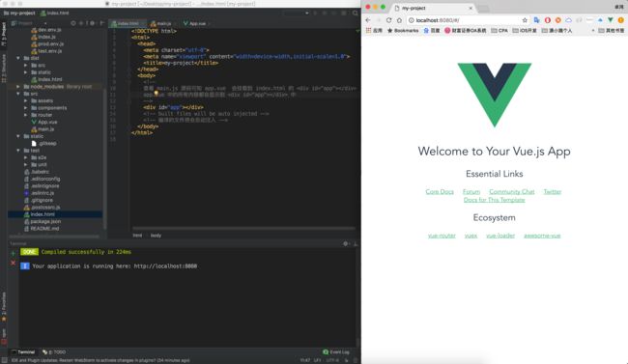628x364 pixels.
Task: Switch to the index.html editor tab
Action: coord(128,23)
